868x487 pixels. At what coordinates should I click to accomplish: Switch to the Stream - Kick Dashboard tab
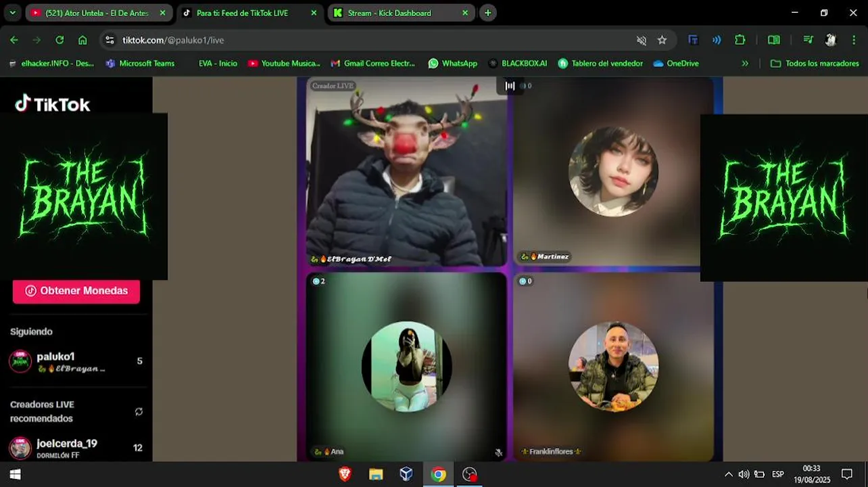pos(400,13)
